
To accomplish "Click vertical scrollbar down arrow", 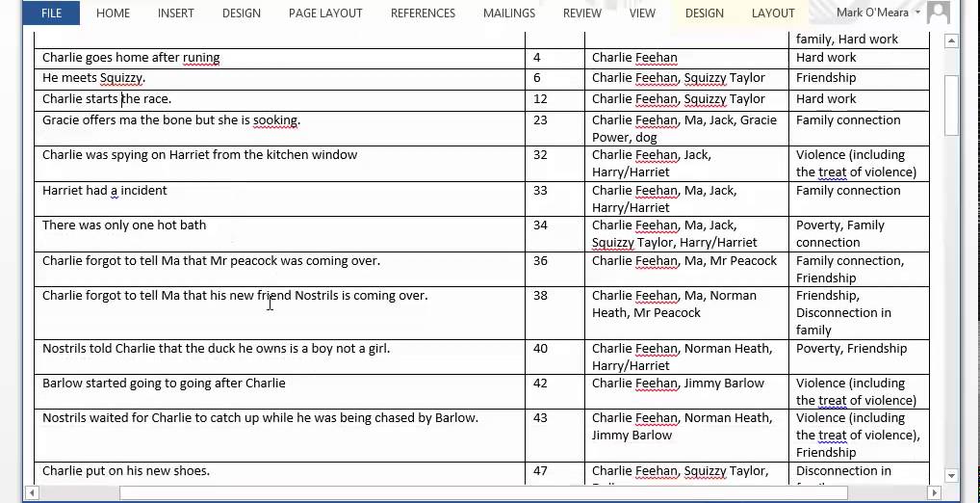I will [951, 476].
